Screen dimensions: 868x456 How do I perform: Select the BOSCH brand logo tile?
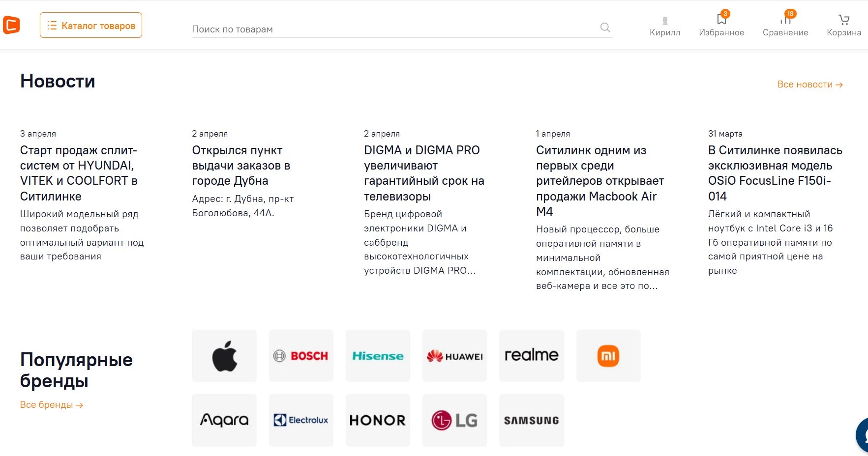point(301,356)
